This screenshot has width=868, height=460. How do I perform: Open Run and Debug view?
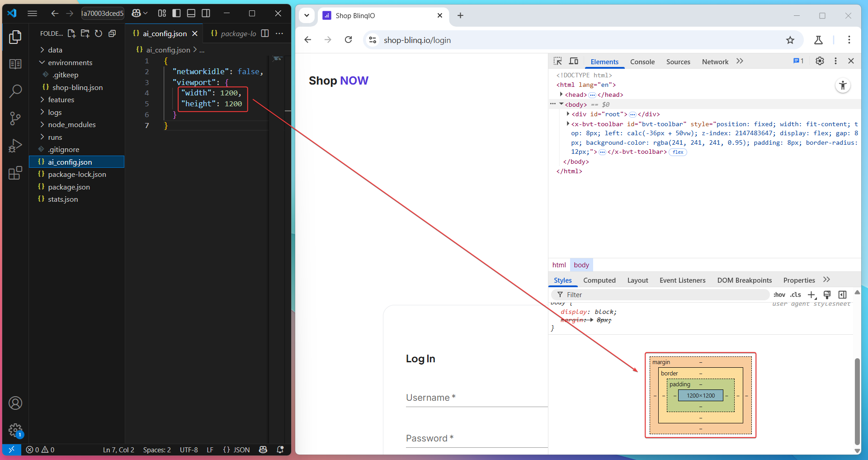pyautogui.click(x=15, y=146)
